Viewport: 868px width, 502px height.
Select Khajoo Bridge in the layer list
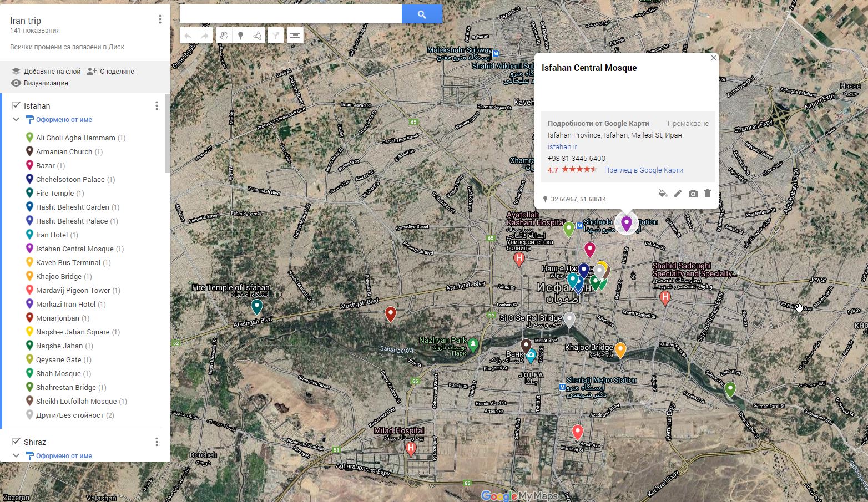click(59, 276)
